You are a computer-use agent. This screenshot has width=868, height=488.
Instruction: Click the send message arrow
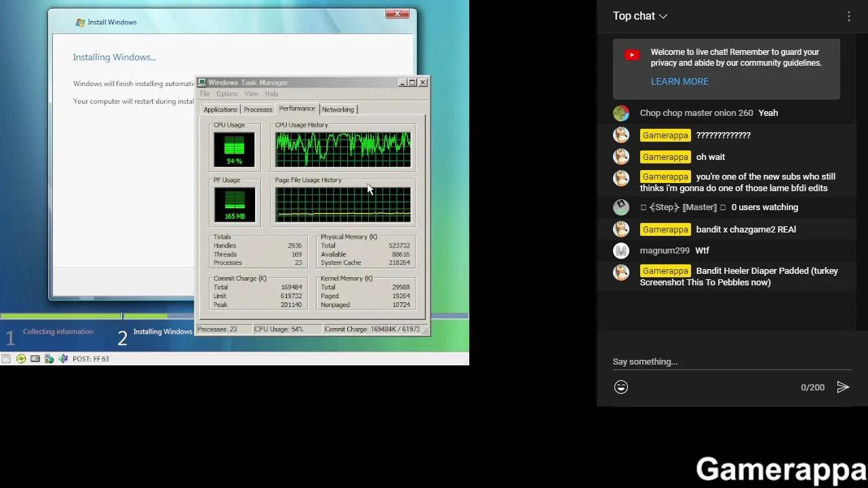tap(844, 387)
